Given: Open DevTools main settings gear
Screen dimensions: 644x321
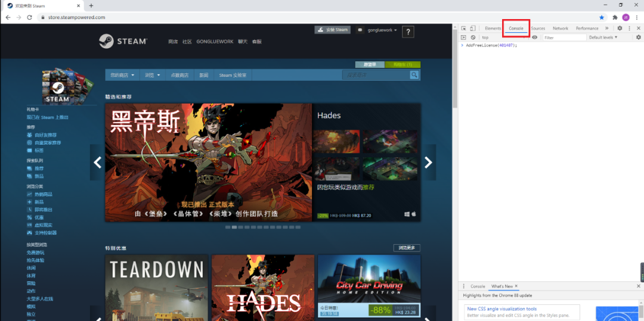Looking at the screenshot, I should point(620,29).
